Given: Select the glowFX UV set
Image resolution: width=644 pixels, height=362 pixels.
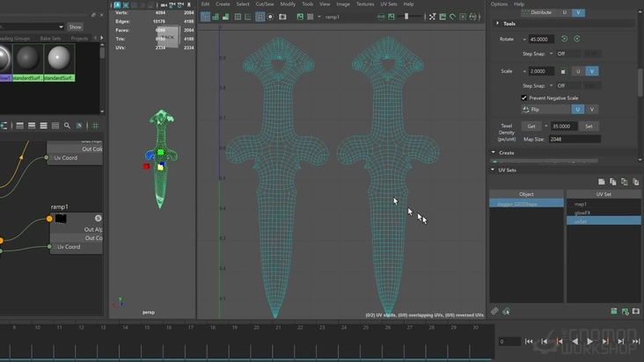Looking at the screenshot, I should (583, 212).
